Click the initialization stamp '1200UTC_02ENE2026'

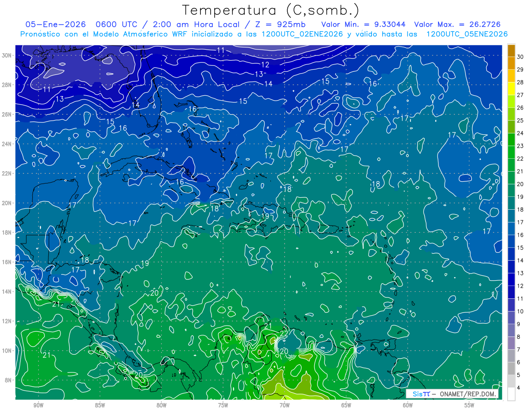point(302,34)
